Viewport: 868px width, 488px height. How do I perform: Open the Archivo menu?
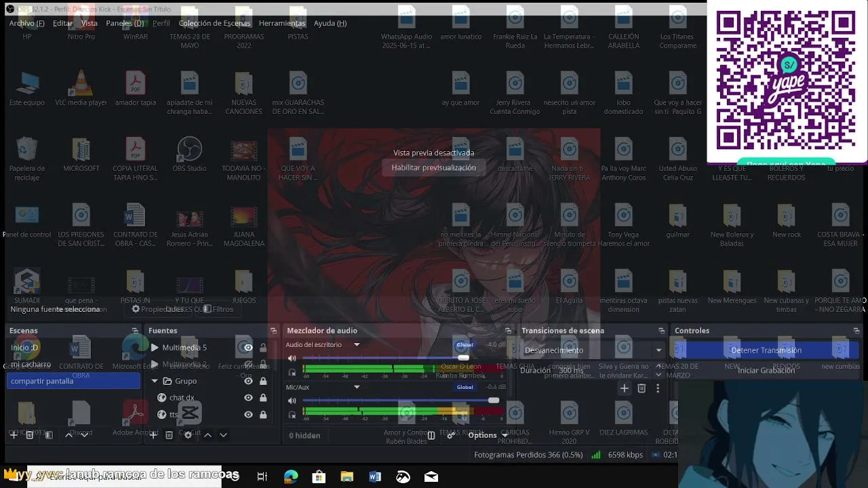(26, 23)
